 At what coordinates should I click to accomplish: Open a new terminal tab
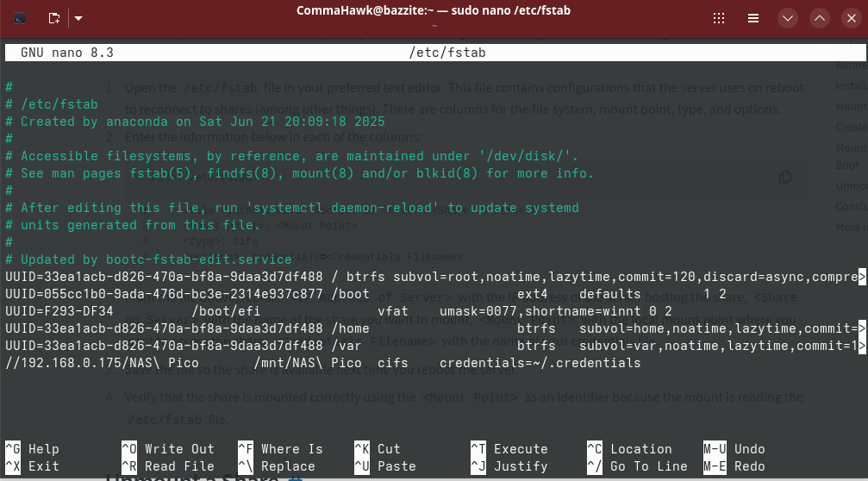[54, 18]
